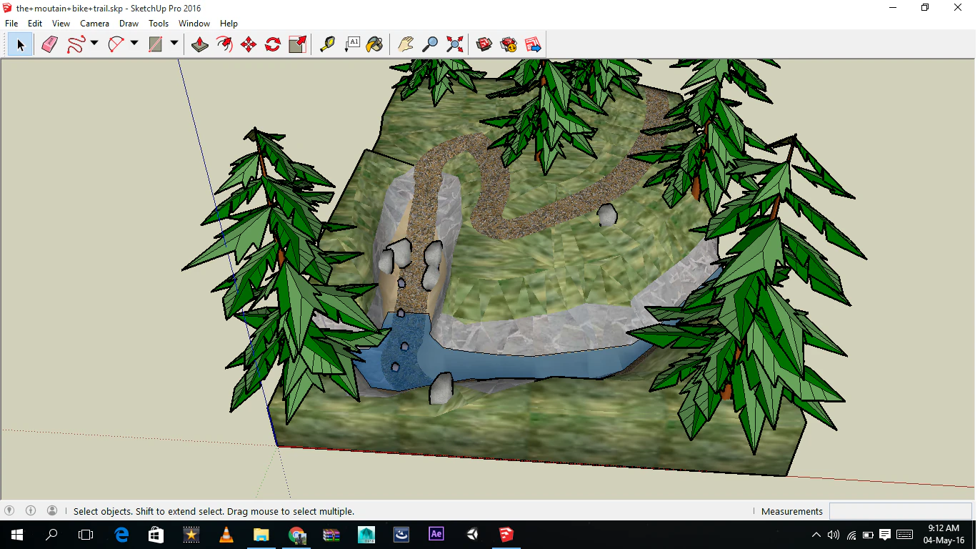This screenshot has height=549, width=980.
Task: Open the Help menu
Action: [x=229, y=24]
